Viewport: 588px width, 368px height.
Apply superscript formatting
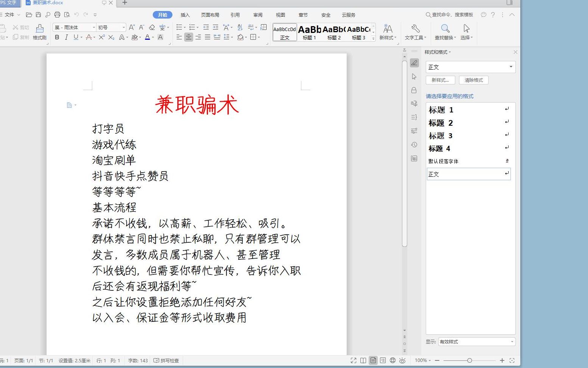pyautogui.click(x=101, y=37)
